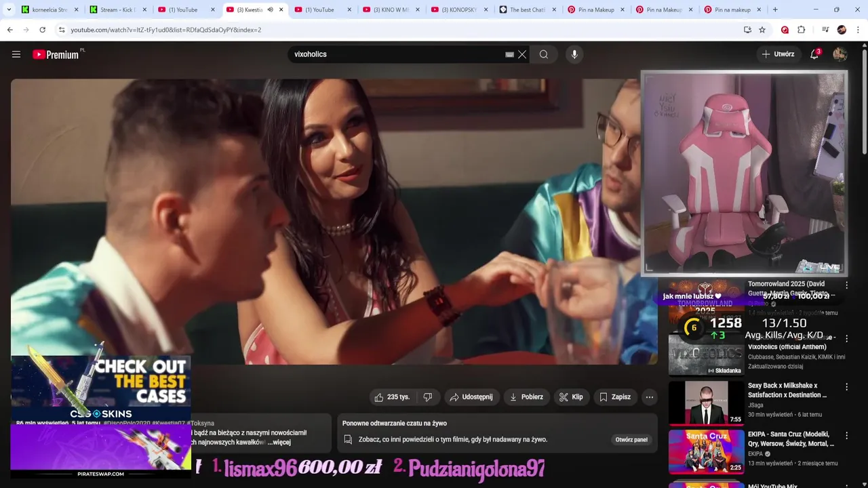Click the URL address bar
The width and height of the screenshot is (868, 488).
click(400, 30)
